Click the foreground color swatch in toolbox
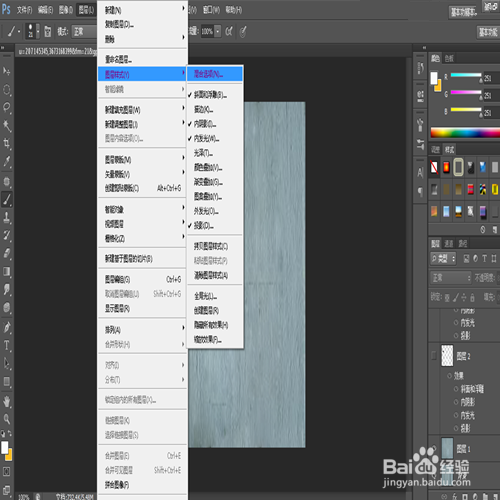The image size is (500, 500). pyautogui.click(x=4, y=447)
